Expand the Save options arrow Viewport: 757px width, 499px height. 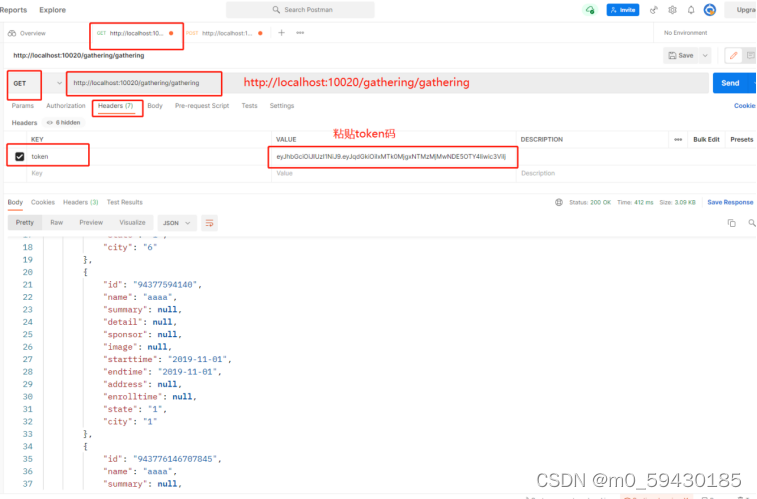[x=705, y=55]
